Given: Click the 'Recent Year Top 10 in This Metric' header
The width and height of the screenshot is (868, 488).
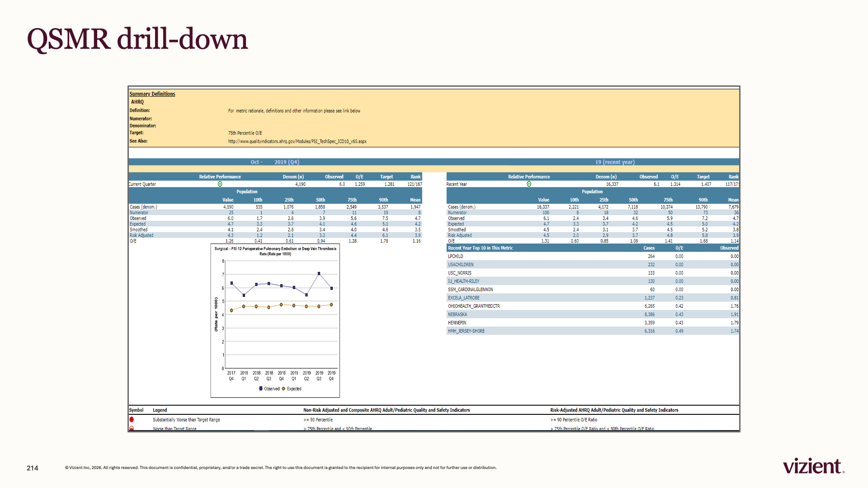Looking at the screenshot, I should pyautogui.click(x=480, y=248).
